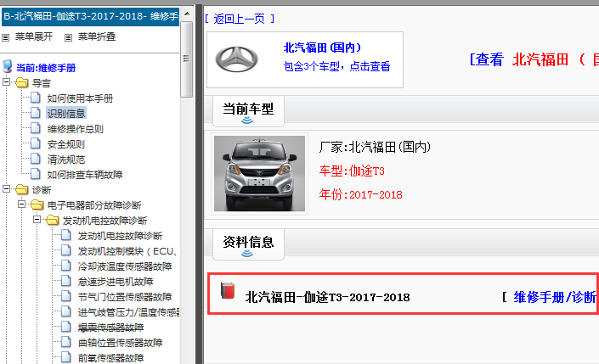Viewport: 599px width, 364px height.
Task: Open 曲轴位置传感器故障 tree item
Action: 121,343
